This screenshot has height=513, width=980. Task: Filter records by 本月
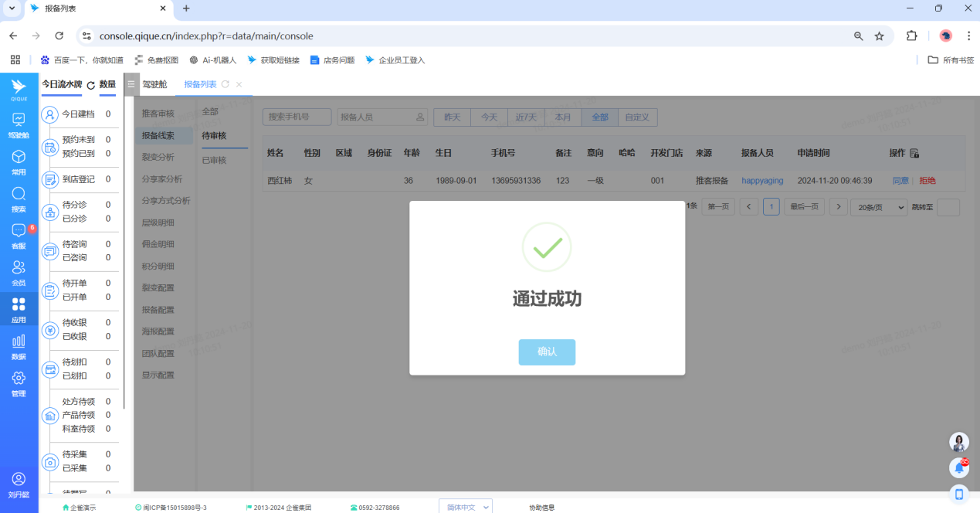click(x=563, y=117)
